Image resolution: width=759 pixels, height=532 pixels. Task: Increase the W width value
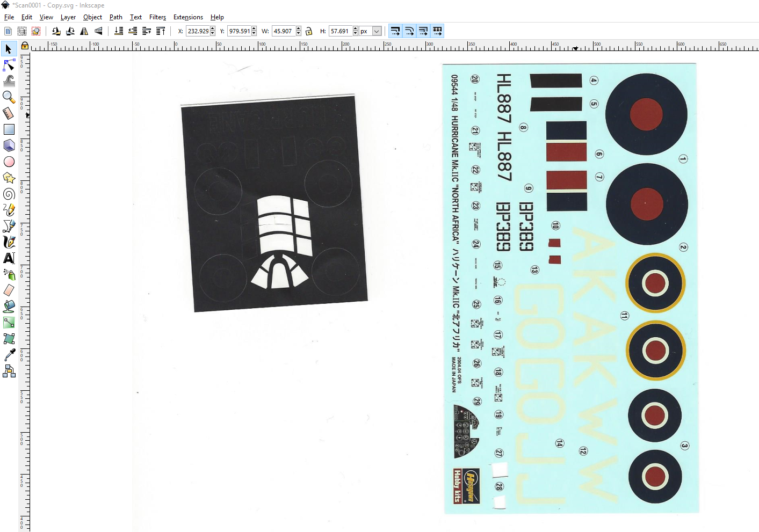299,29
